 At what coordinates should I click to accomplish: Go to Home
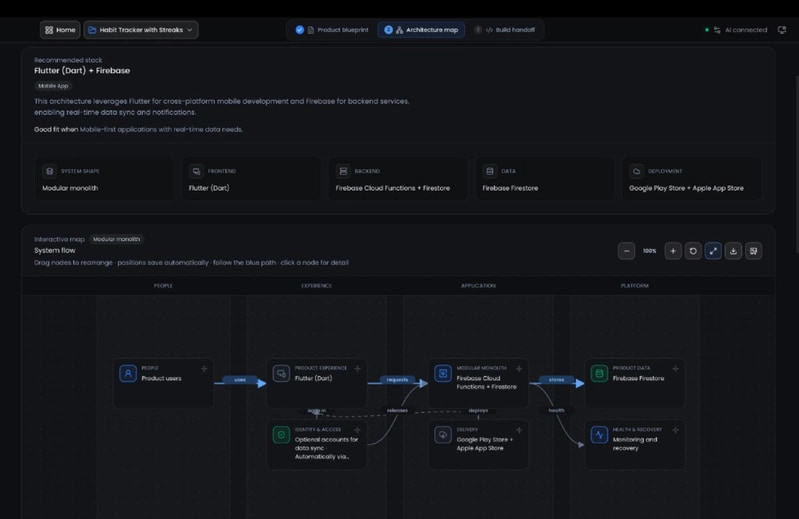point(60,30)
